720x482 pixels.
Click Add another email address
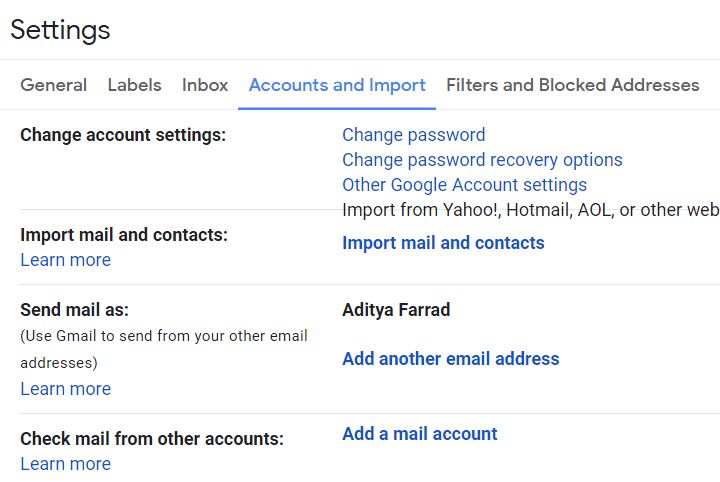point(450,359)
